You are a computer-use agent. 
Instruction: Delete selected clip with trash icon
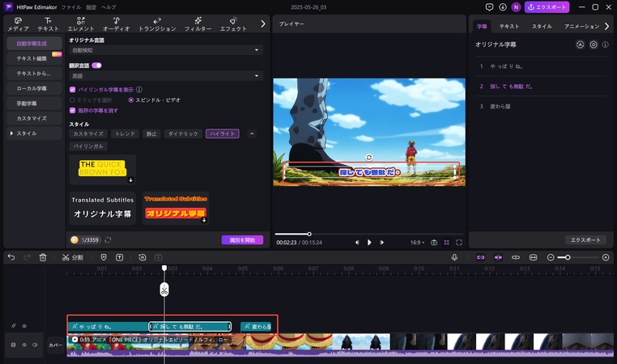(x=43, y=257)
